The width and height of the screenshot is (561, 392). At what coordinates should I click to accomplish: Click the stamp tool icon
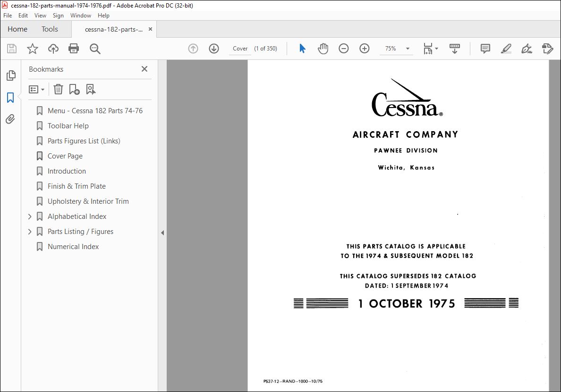[547, 49]
